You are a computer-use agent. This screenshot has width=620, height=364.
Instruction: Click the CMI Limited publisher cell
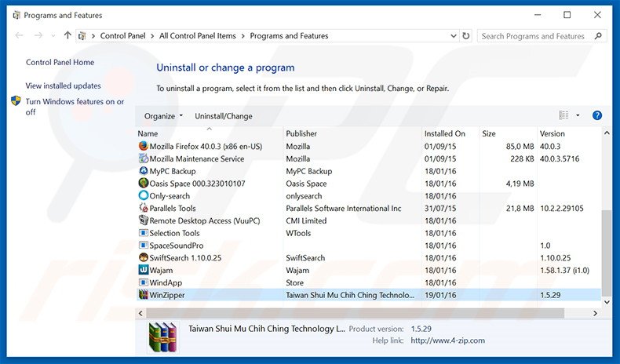[306, 220]
